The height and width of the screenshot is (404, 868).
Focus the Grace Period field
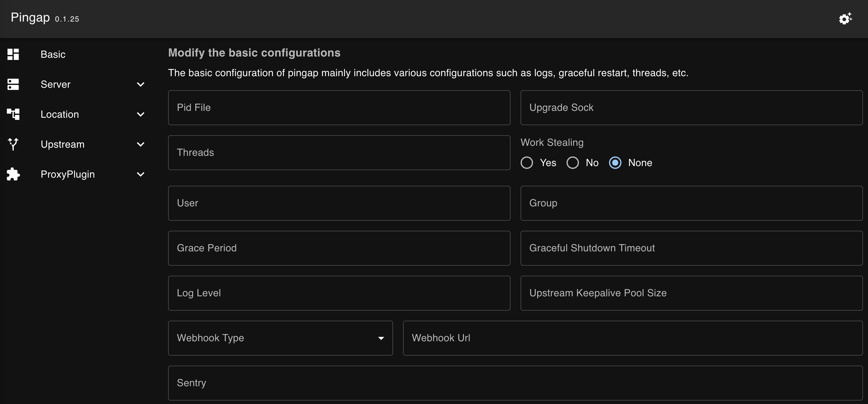click(x=339, y=248)
